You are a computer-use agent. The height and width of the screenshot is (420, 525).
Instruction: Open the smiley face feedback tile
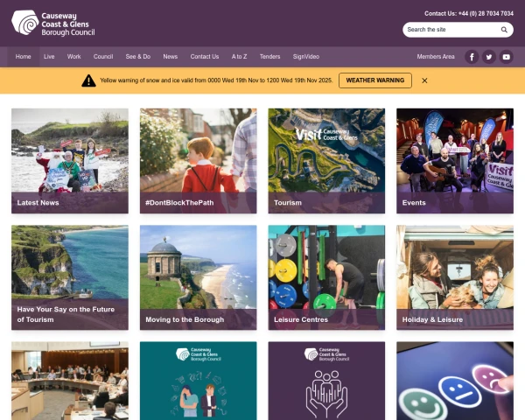(x=455, y=381)
